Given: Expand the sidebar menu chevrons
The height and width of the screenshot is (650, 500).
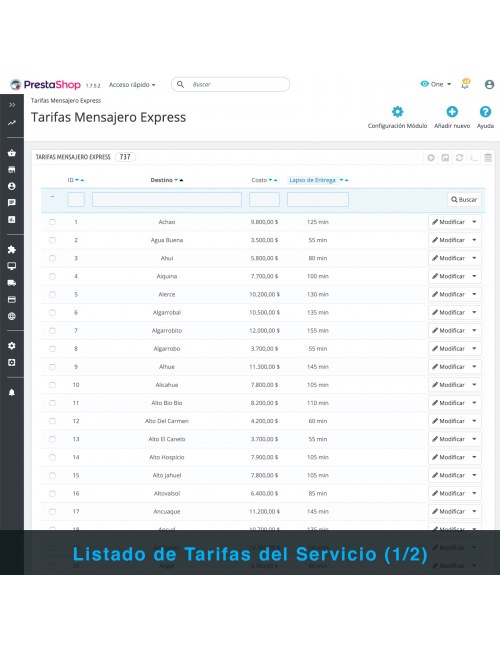Looking at the screenshot, I should tap(12, 105).
